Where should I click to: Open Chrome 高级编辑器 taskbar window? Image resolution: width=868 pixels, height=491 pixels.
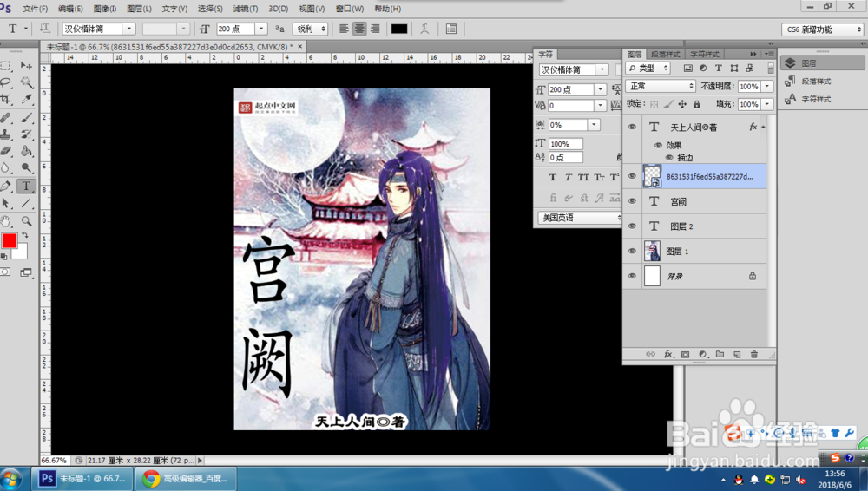(186, 478)
